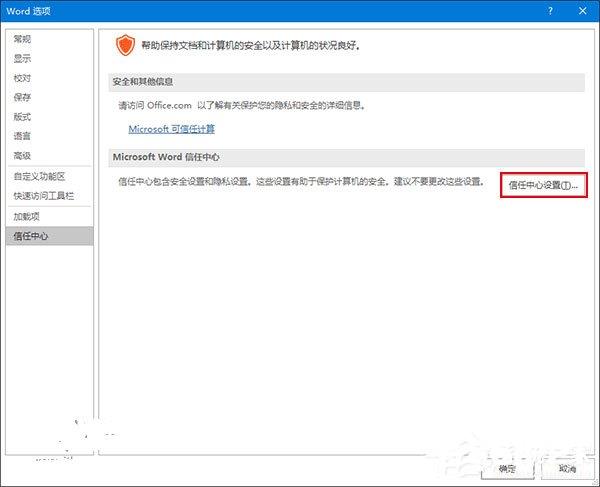Click the Office.com privacy info sentence
Image resolution: width=600 pixels, height=487 pixels.
pos(242,105)
